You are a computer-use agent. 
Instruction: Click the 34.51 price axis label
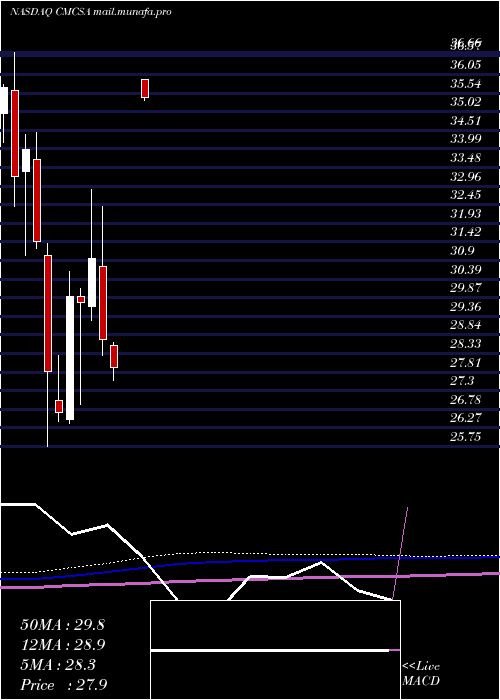pyautogui.click(x=465, y=121)
